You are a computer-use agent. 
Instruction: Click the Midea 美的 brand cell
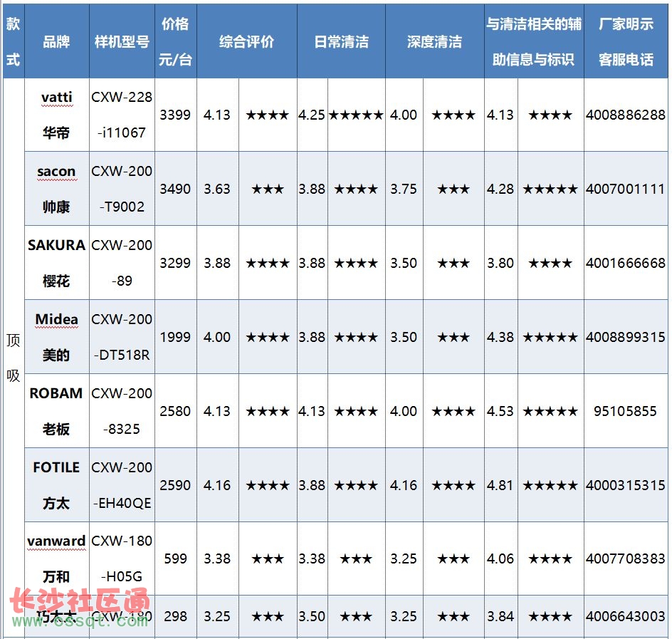click(56, 337)
